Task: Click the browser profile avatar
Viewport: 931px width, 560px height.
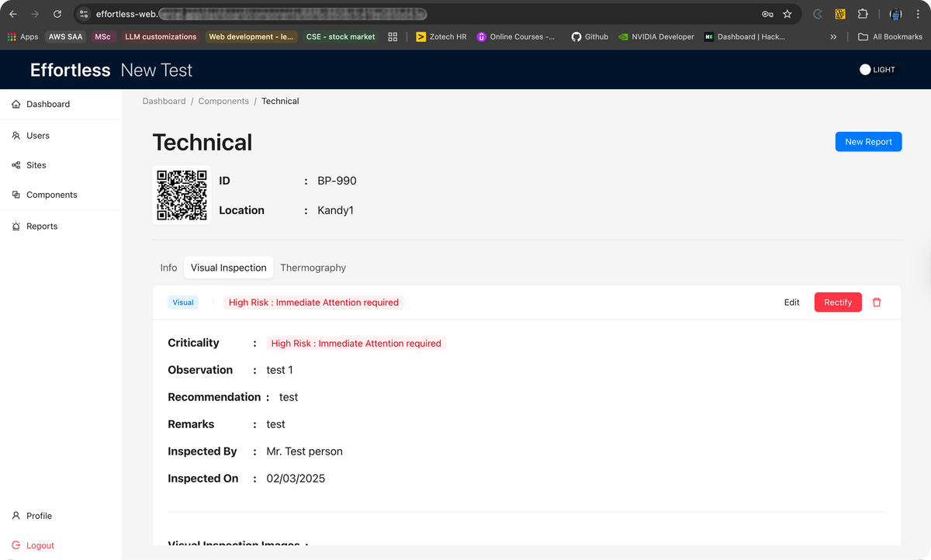Action: tap(895, 14)
